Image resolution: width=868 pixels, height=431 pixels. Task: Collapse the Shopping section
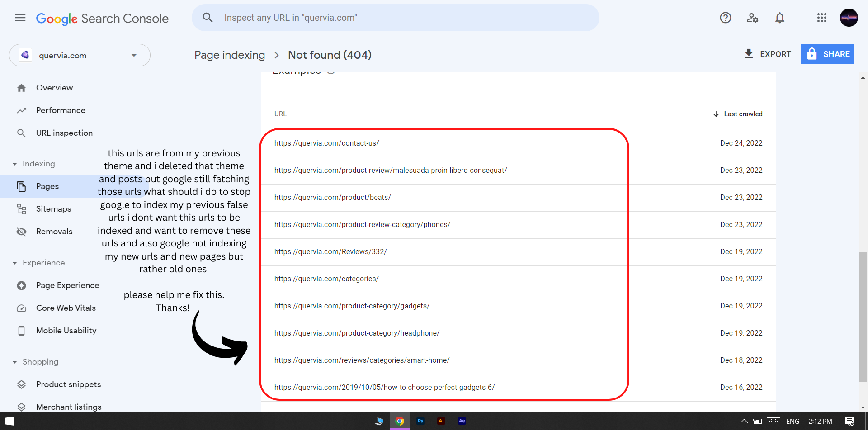coord(14,362)
